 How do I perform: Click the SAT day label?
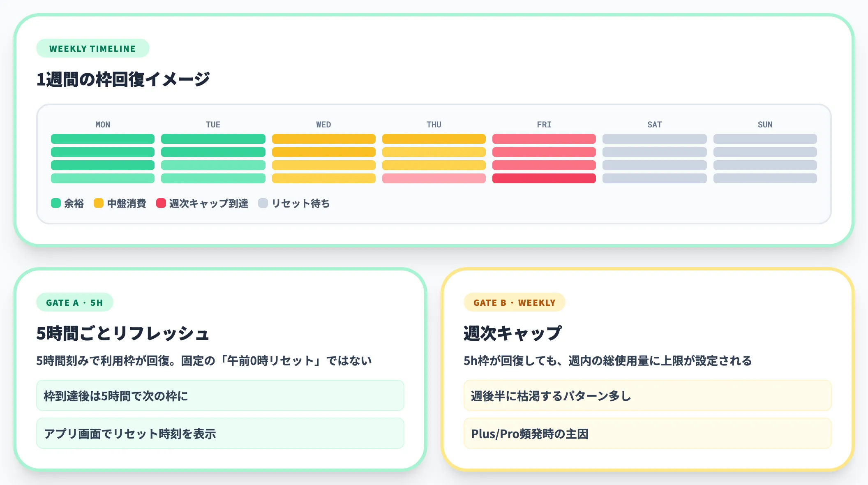point(655,125)
